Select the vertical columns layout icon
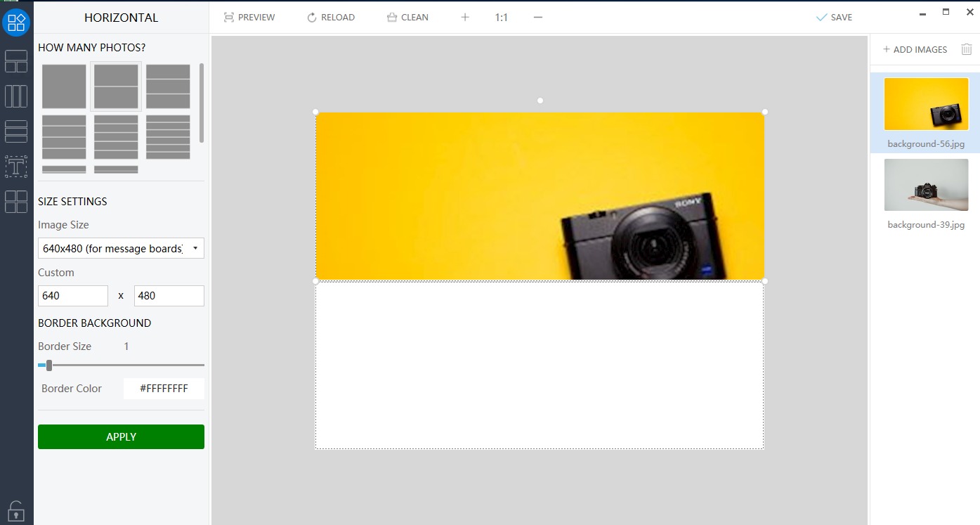This screenshot has width=980, height=525. [16, 96]
